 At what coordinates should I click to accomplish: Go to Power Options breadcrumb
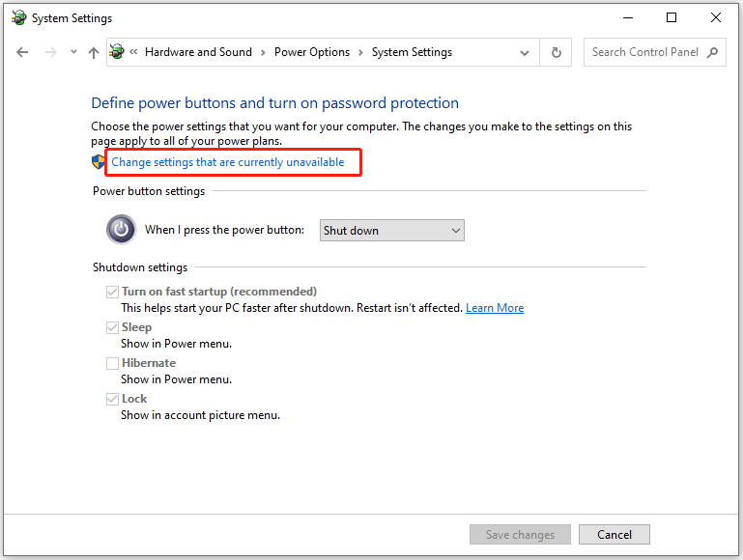coord(312,52)
